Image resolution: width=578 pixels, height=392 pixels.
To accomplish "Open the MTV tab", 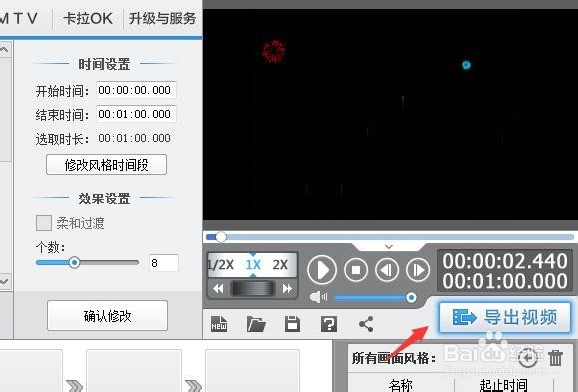I will [x=19, y=18].
